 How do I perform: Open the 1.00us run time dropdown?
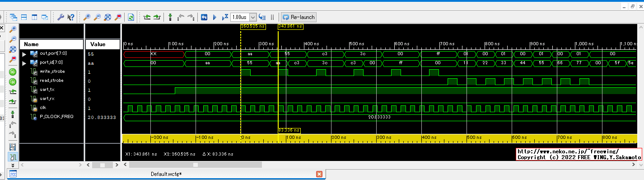point(253,17)
